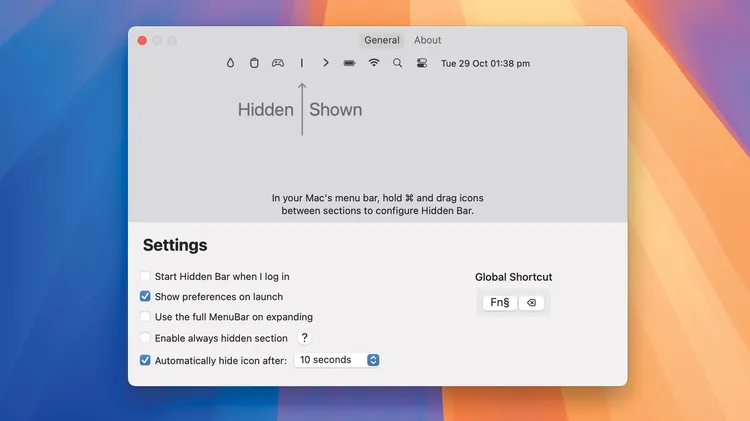Switch to the General tab

click(382, 40)
